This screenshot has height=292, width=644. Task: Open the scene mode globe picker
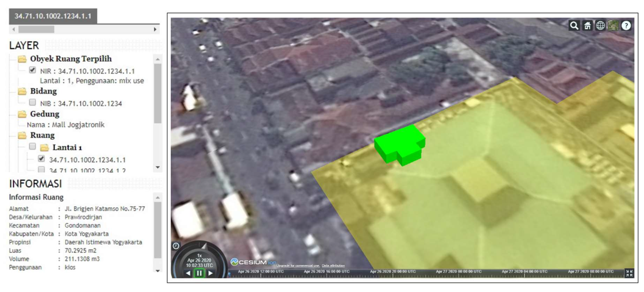tap(600, 26)
